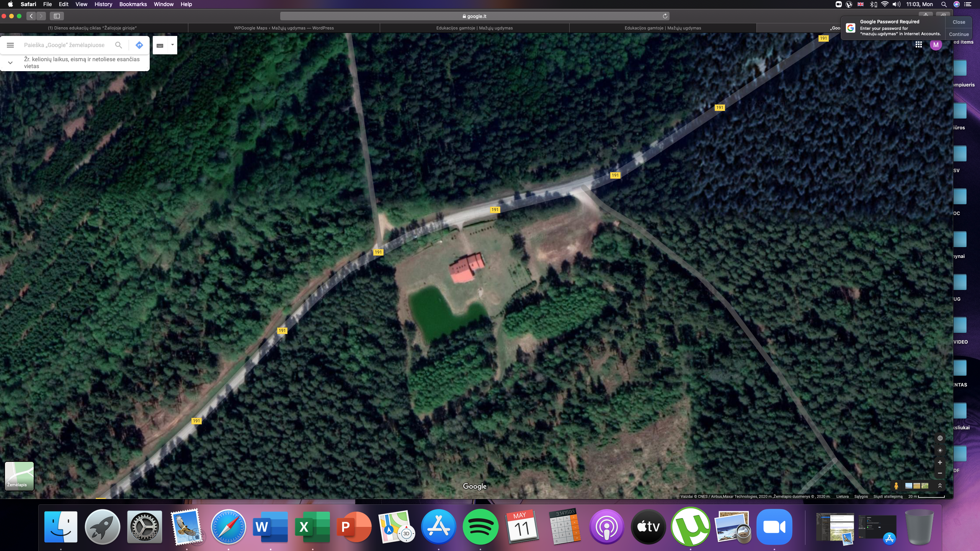The height and width of the screenshot is (551, 980).
Task: Close the Google Password Required notification
Action: (959, 22)
